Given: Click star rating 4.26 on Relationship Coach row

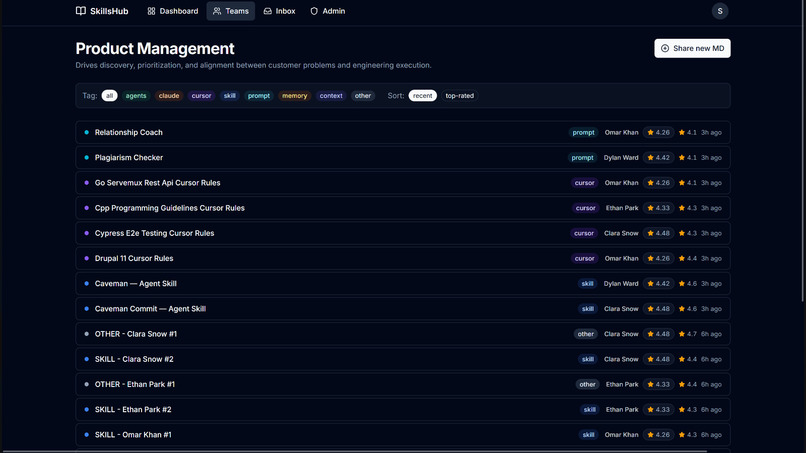Looking at the screenshot, I should tap(658, 132).
